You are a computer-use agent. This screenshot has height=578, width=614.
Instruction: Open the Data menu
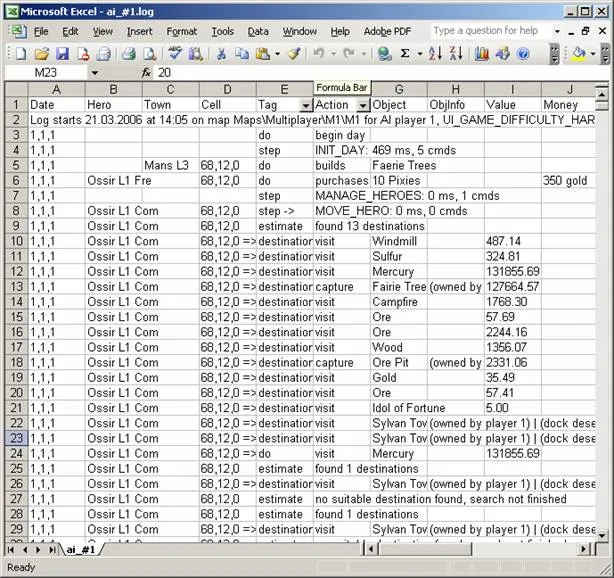click(x=258, y=31)
